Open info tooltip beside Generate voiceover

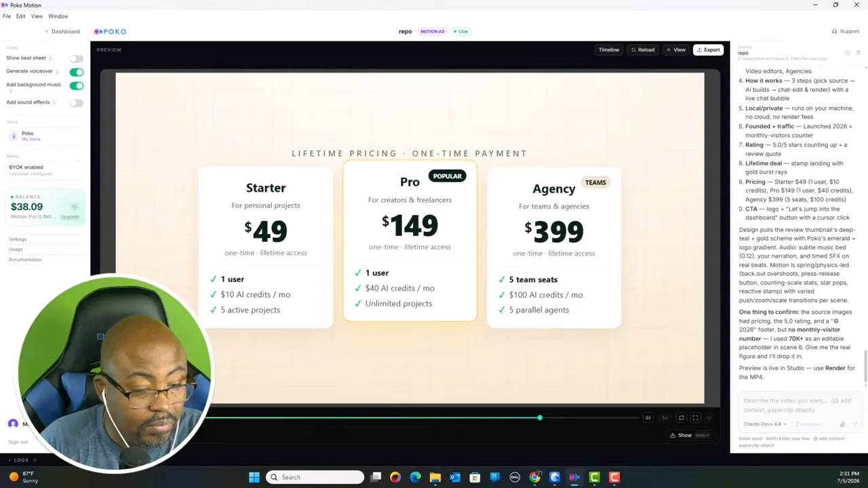point(57,71)
